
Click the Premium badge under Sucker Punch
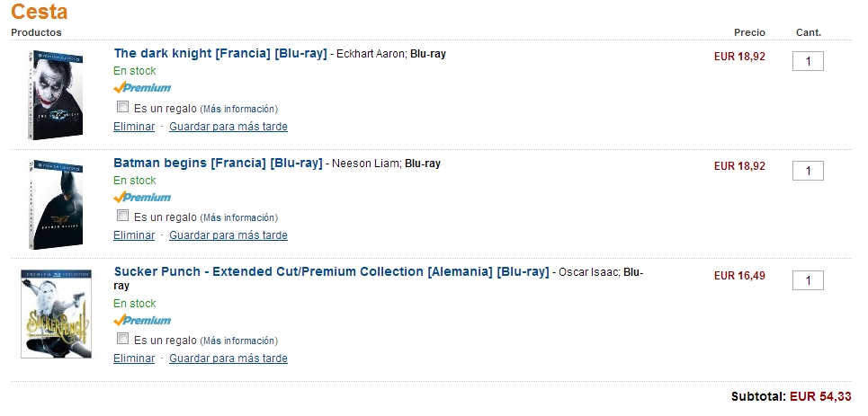coord(142,320)
